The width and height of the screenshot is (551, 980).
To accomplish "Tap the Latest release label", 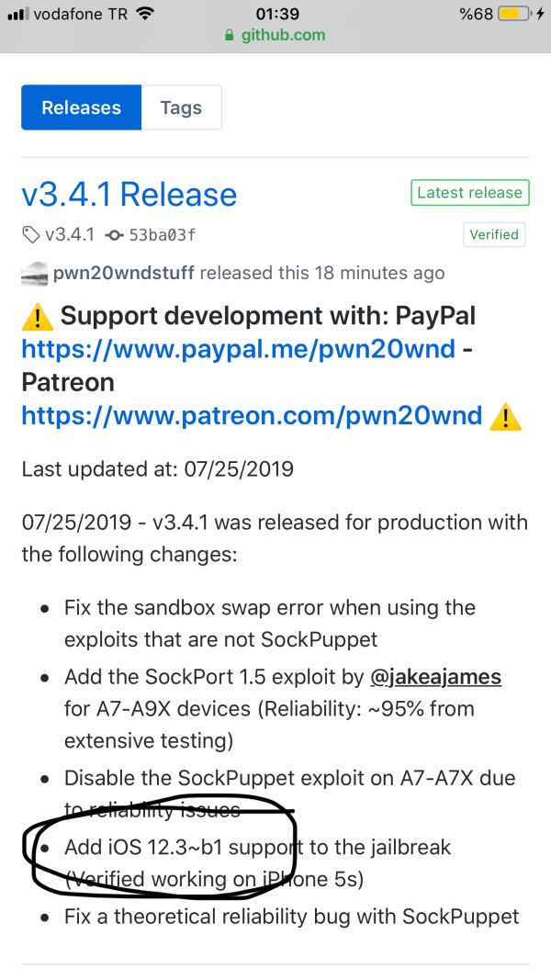I will tap(469, 193).
